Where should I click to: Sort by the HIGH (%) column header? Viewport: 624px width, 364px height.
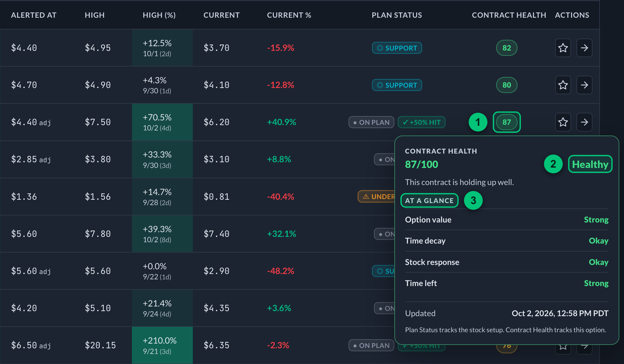click(159, 15)
